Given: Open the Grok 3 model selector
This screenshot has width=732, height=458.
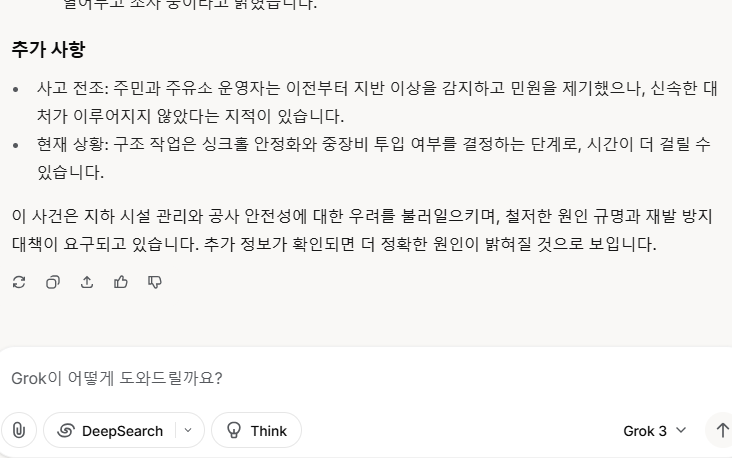Looking at the screenshot, I should (655, 430).
